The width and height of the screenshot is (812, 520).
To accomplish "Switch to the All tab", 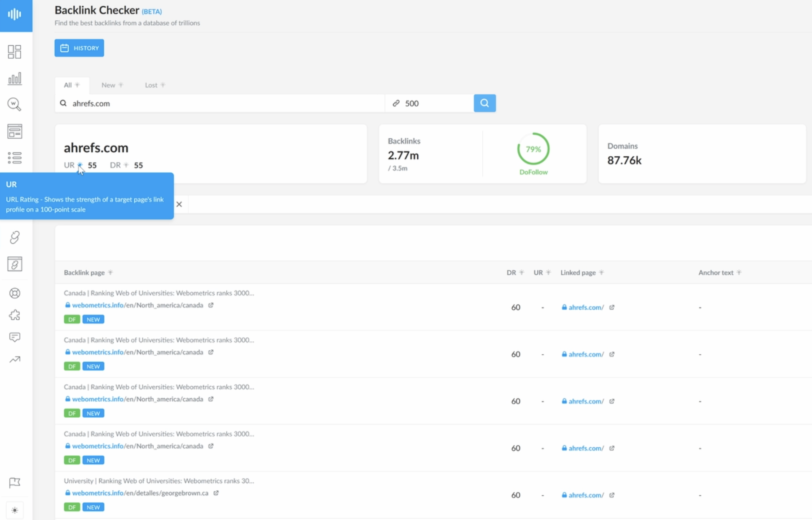I will pos(72,85).
